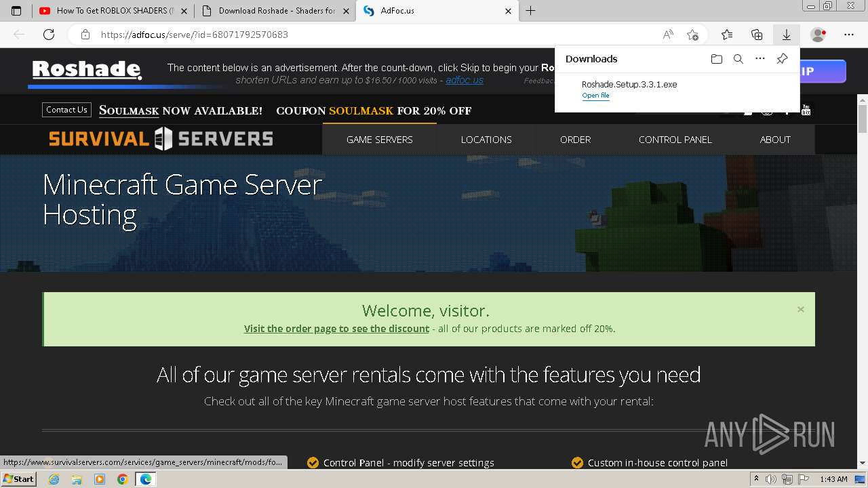Image resolution: width=868 pixels, height=488 pixels.
Task: Go to the ORDER page
Action: [x=575, y=140]
